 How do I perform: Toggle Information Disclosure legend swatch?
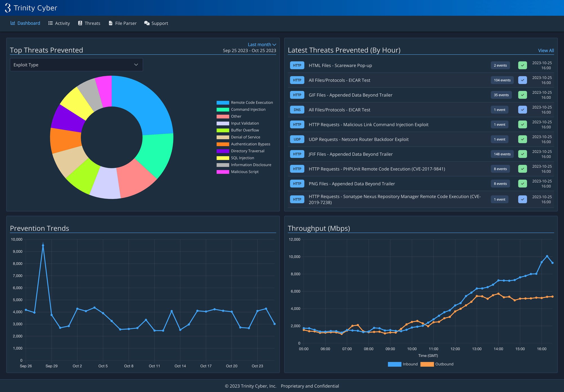223,165
